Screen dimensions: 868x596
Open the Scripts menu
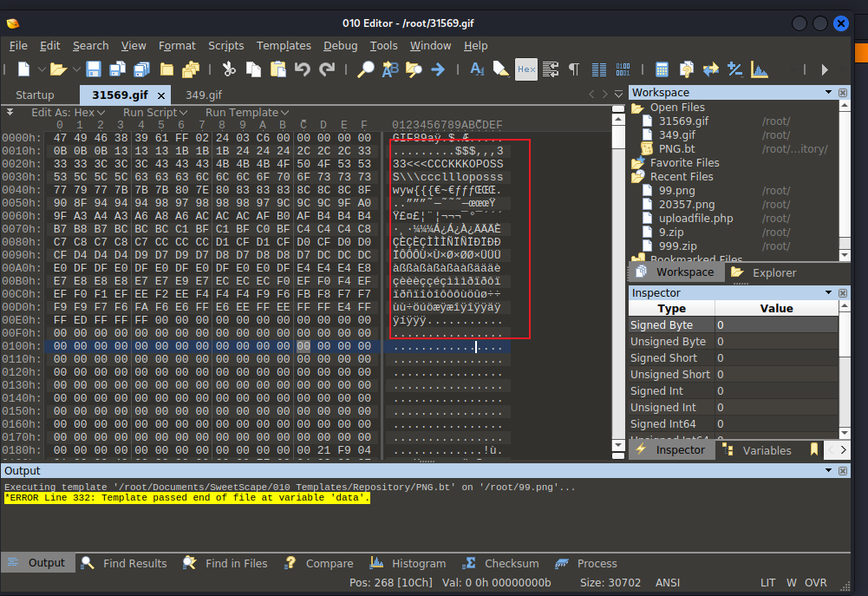point(225,45)
